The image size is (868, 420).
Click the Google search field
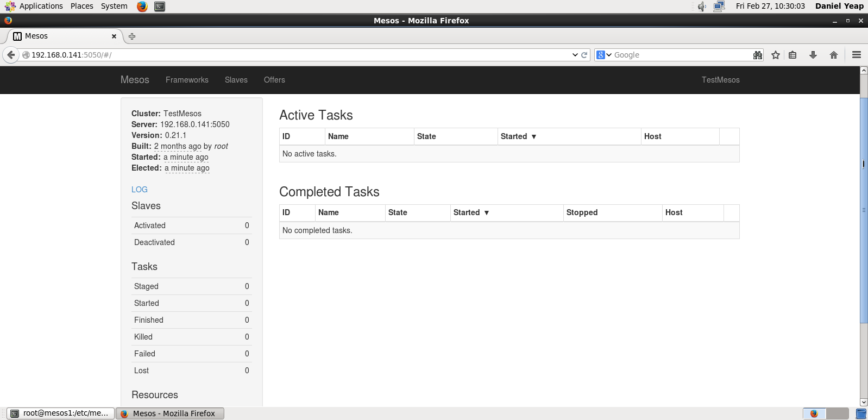pos(682,55)
